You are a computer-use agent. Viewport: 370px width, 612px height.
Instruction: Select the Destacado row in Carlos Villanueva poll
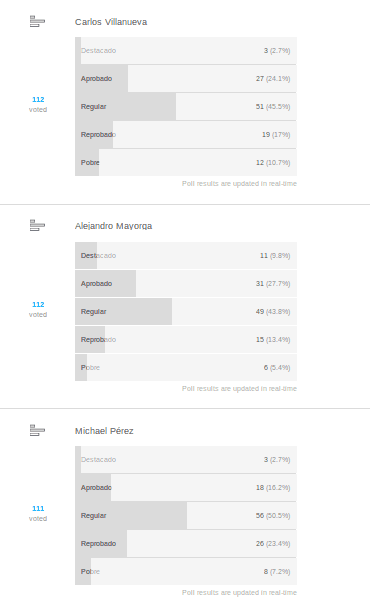[x=186, y=51]
